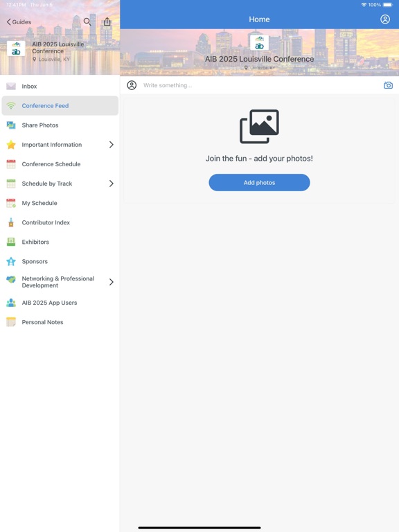
Task: Open Schedule by Track
Action: 60,184
